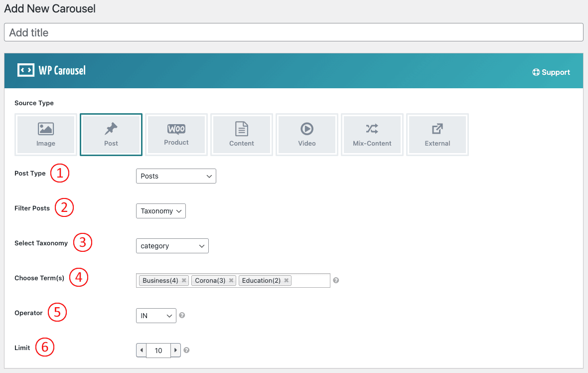The image size is (588, 373).
Task: Open the Operator IN dropdown
Action: (156, 316)
